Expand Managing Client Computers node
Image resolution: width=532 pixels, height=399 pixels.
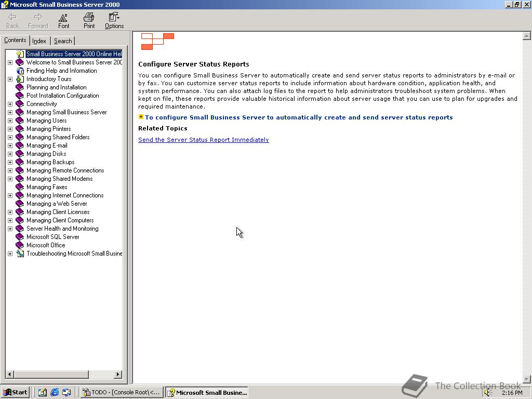(10, 220)
